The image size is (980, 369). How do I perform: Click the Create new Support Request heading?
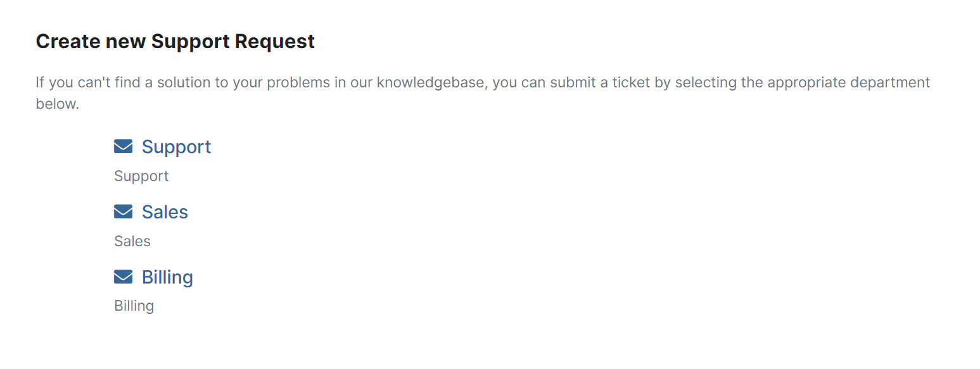(175, 42)
